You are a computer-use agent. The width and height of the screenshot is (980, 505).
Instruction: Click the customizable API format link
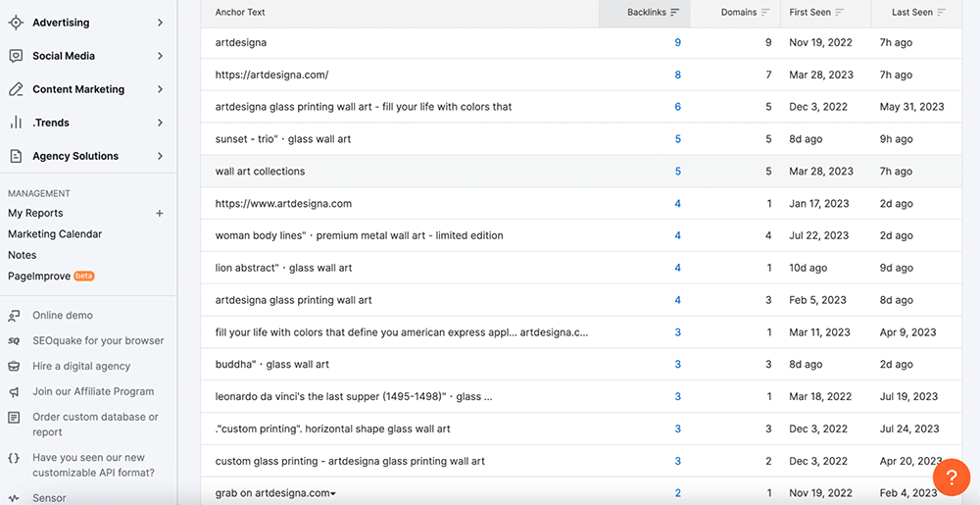(x=94, y=465)
